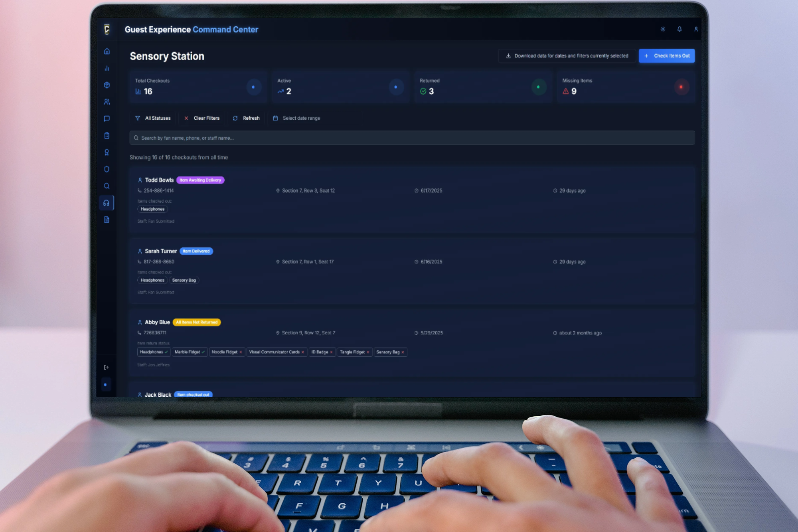The width and height of the screenshot is (798, 532).
Task: Click the trend arrow icon by Active count
Action: (281, 91)
